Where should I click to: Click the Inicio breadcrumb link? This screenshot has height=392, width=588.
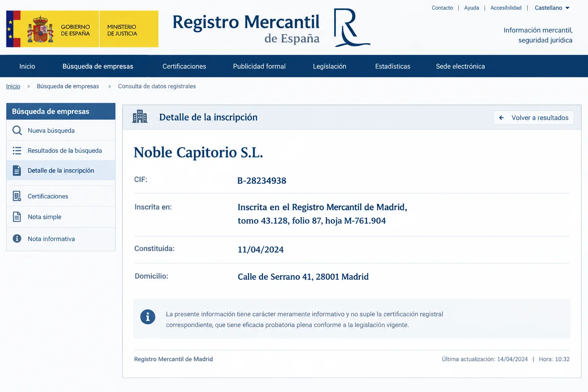(x=13, y=86)
